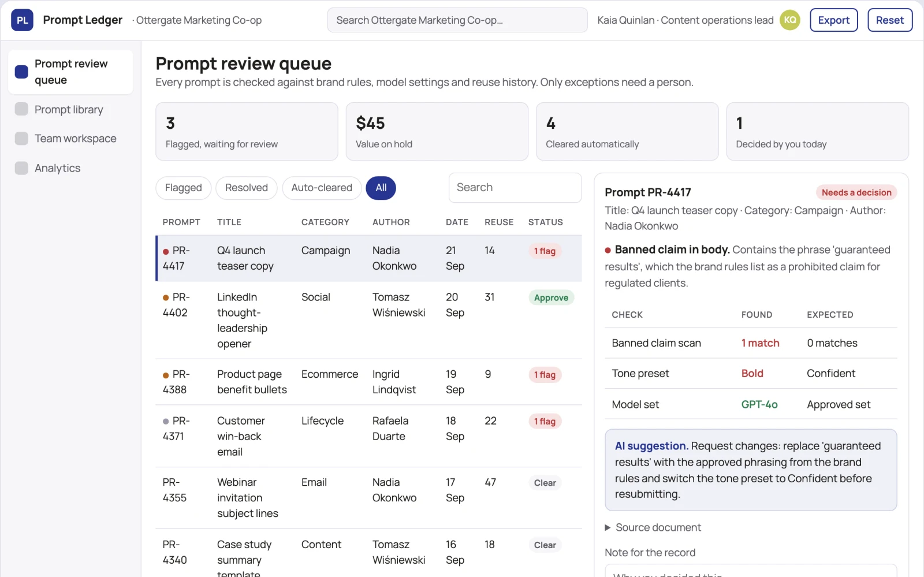
Task: Open the Decided by you today card
Action: pyautogui.click(x=817, y=132)
